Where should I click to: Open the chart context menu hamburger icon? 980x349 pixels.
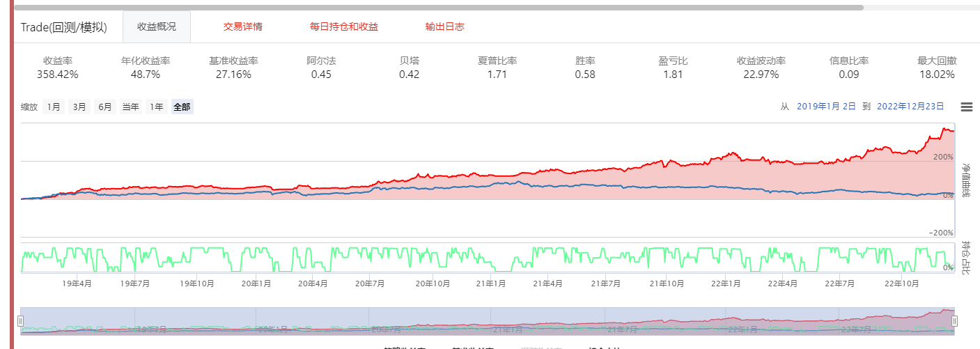coord(966,107)
